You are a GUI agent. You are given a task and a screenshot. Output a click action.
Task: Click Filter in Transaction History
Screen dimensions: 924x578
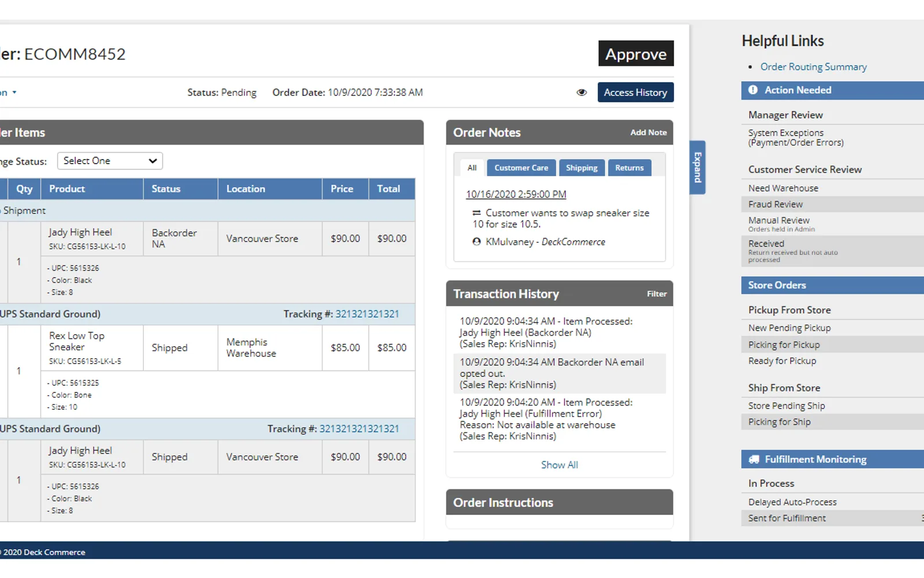click(657, 294)
